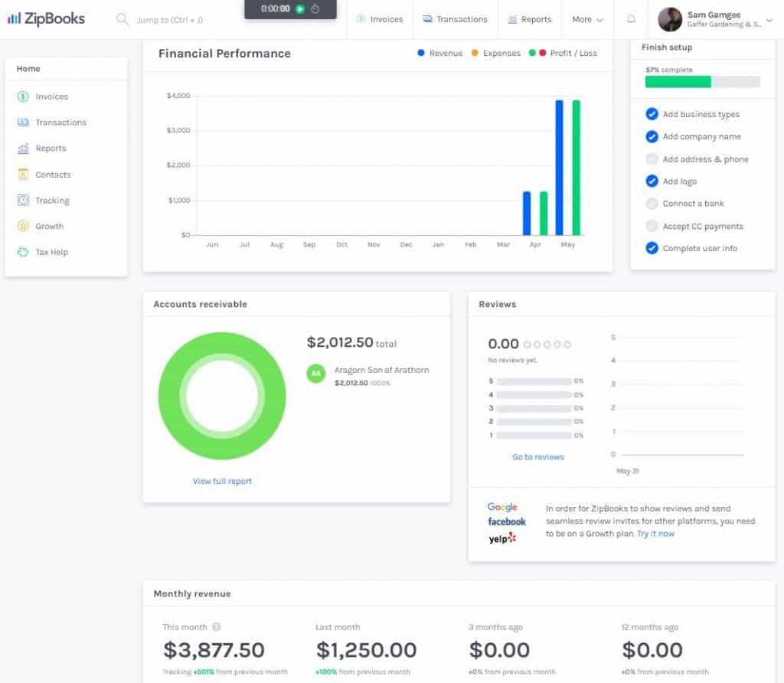Image resolution: width=784 pixels, height=683 pixels.
Task: Click the Try it now link
Action: pyautogui.click(x=655, y=534)
